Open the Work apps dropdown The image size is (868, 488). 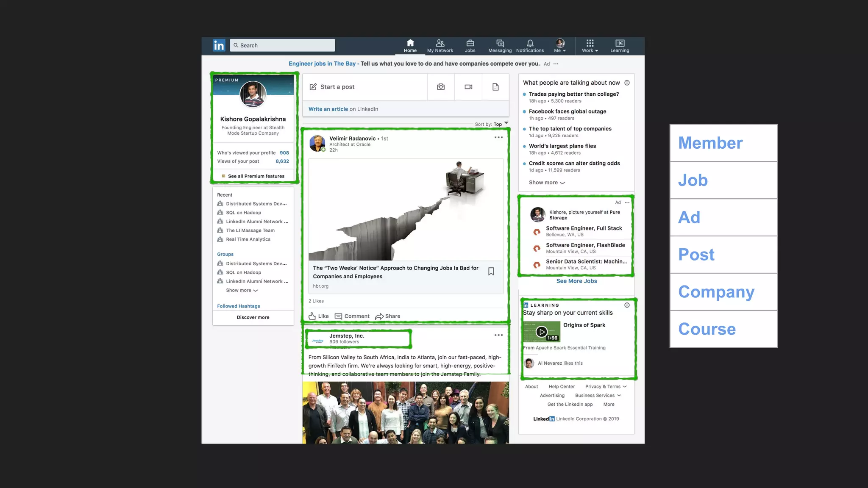pyautogui.click(x=590, y=46)
